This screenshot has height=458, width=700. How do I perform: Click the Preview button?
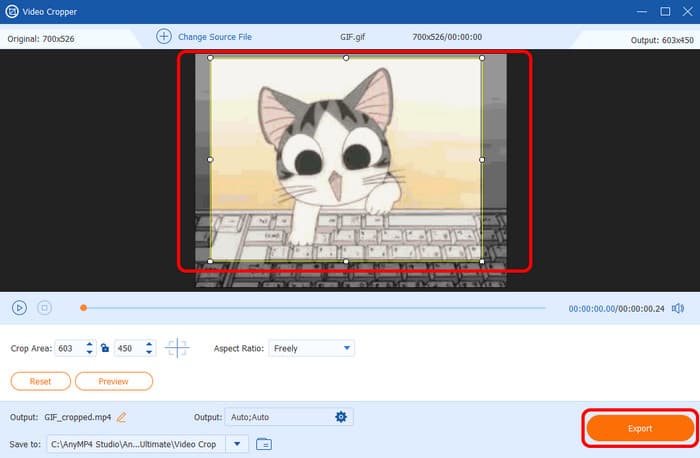coord(114,381)
